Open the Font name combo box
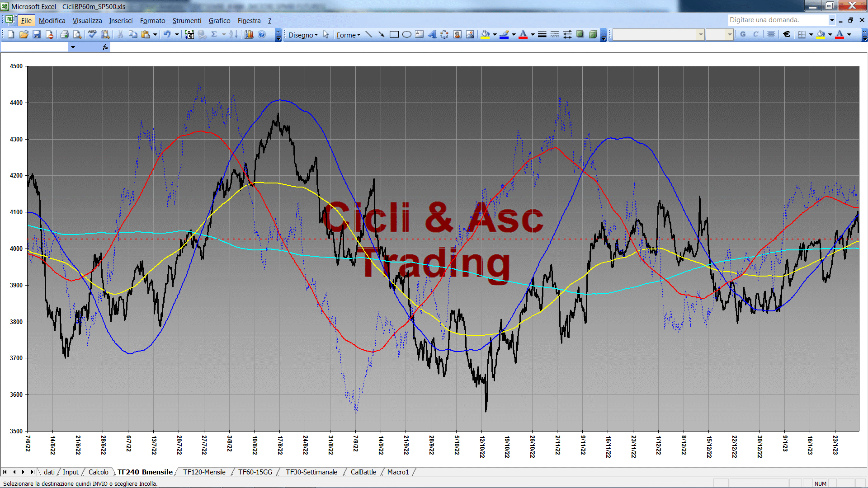This screenshot has width=868, height=488. pos(658,34)
